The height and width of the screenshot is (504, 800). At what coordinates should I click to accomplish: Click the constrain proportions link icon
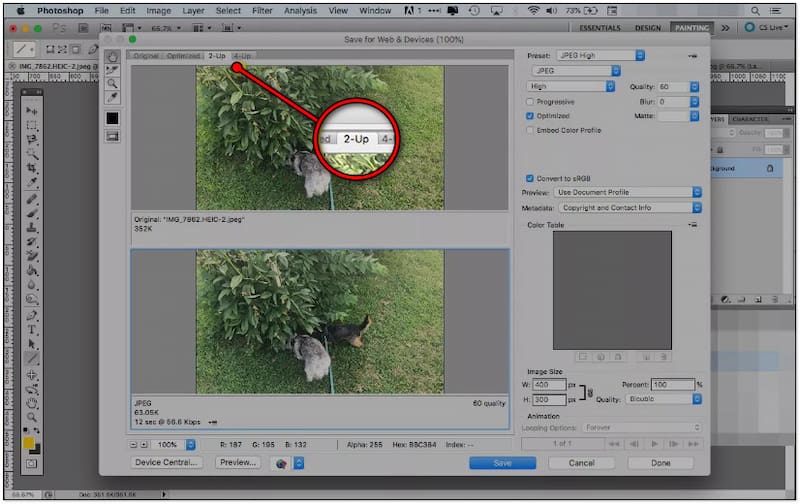point(590,392)
